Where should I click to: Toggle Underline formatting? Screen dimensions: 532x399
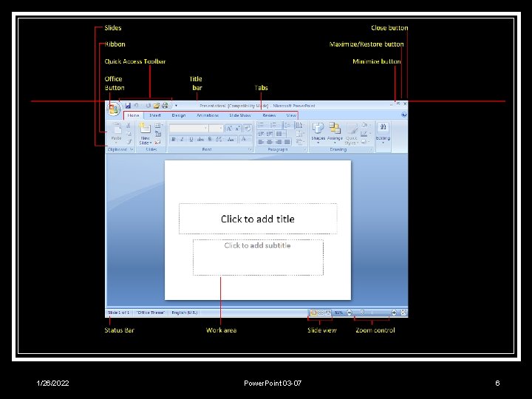(x=191, y=139)
